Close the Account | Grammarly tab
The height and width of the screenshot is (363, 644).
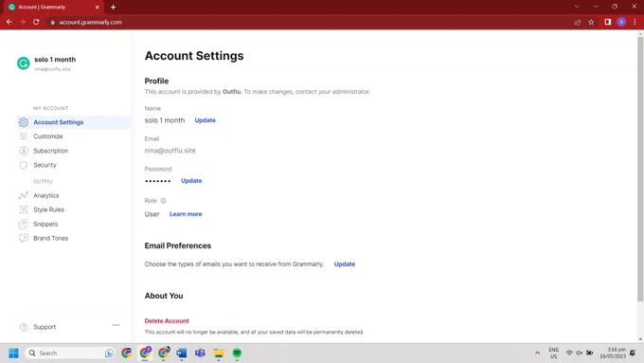[x=97, y=7]
